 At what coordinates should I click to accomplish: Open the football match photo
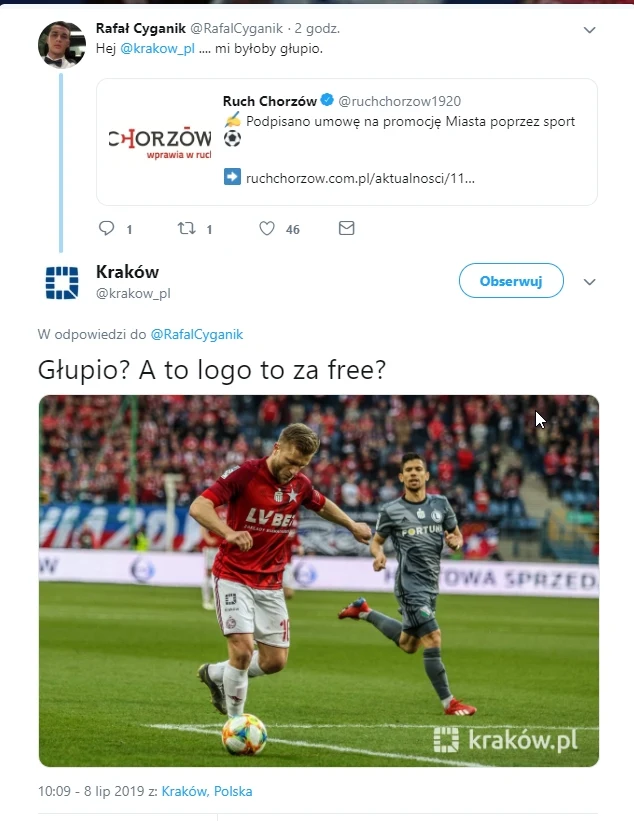point(319,581)
